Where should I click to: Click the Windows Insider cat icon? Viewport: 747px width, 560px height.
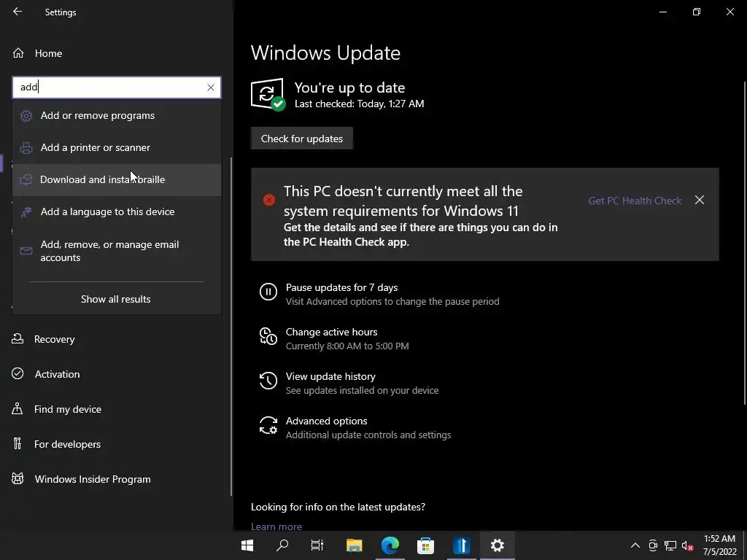point(18,478)
